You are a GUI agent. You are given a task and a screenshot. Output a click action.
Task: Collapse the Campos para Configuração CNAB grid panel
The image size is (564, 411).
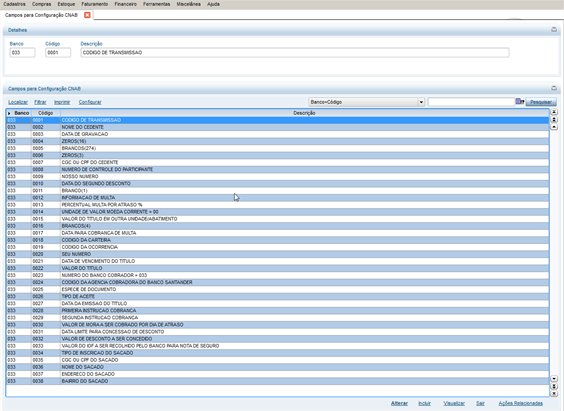(554, 88)
